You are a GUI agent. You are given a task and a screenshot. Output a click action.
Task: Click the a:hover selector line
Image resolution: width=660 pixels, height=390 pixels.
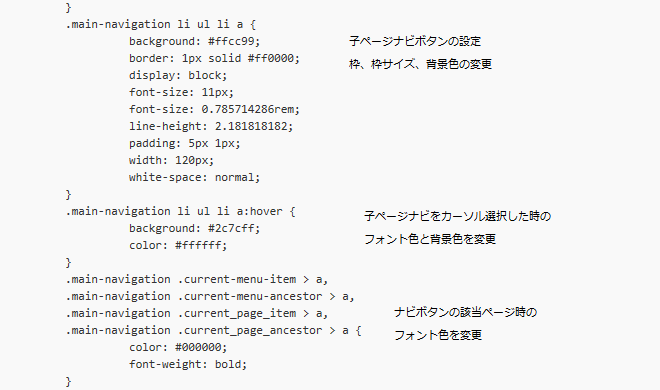[x=180, y=211]
